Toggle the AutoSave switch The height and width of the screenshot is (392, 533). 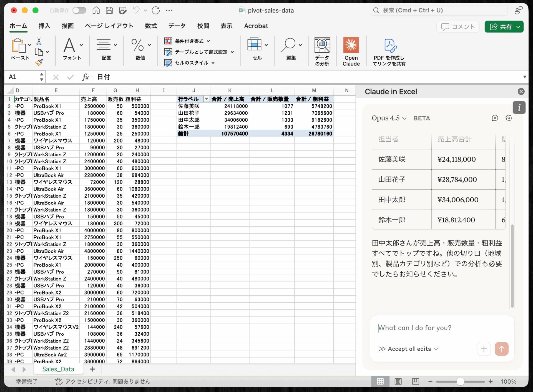tap(79, 11)
